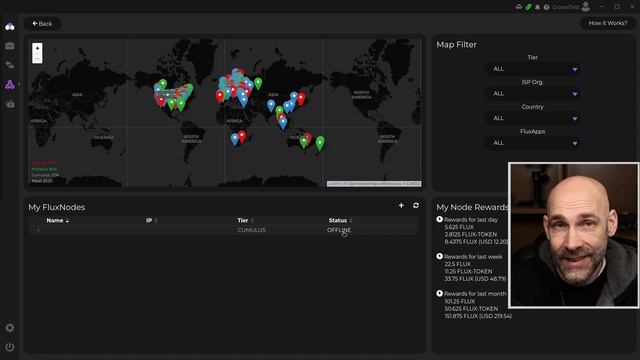Open the notifications bell
Screen dimensions: 640x360
[x=538, y=7]
